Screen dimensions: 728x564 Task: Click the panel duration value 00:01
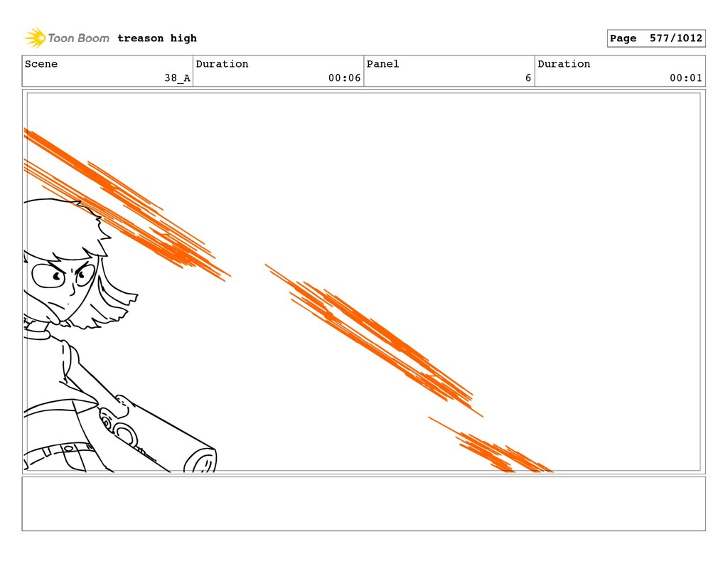686,78
